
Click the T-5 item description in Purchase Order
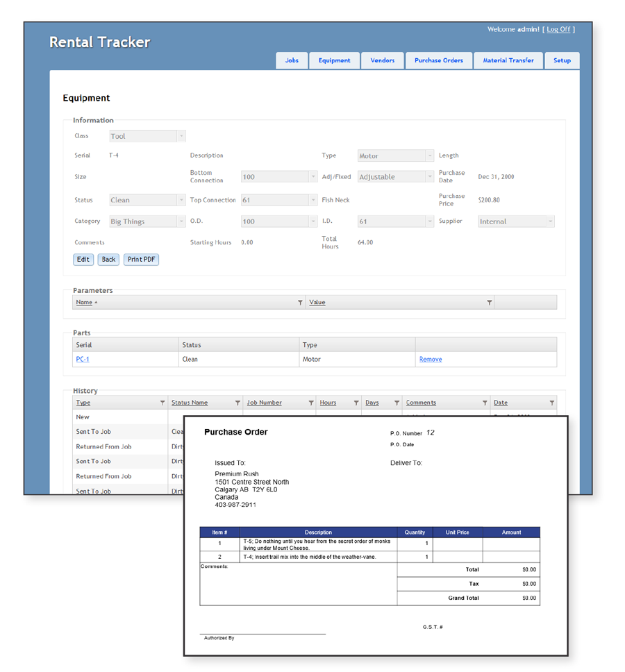(x=318, y=544)
